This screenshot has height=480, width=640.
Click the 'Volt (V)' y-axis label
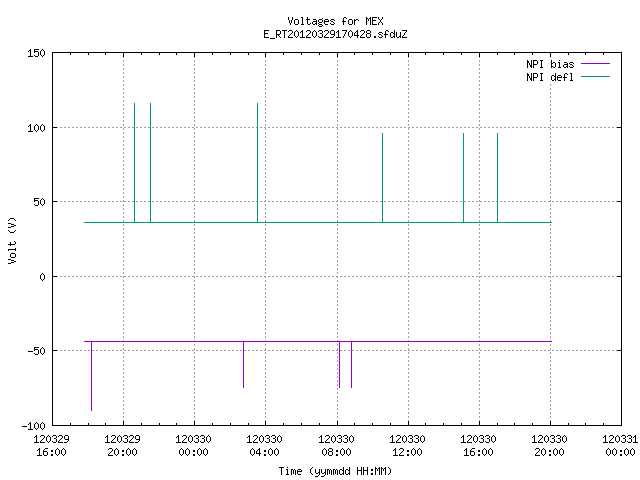(x=12, y=240)
